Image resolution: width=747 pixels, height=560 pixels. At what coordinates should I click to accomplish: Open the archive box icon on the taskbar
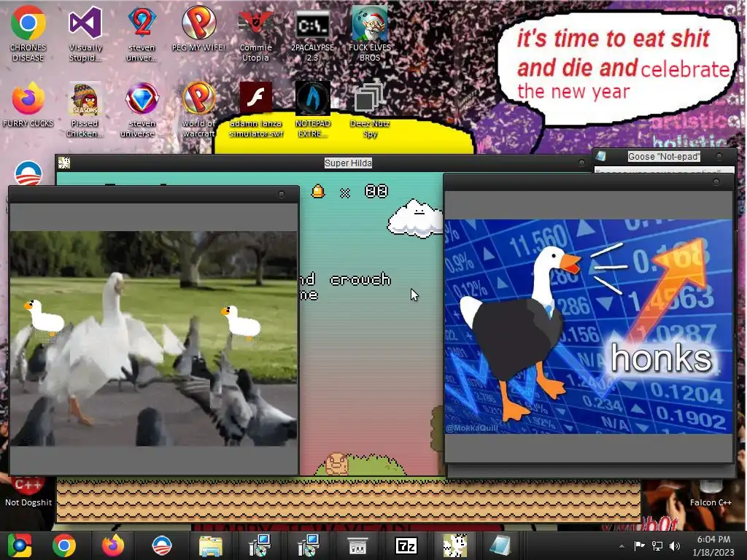tap(357, 546)
